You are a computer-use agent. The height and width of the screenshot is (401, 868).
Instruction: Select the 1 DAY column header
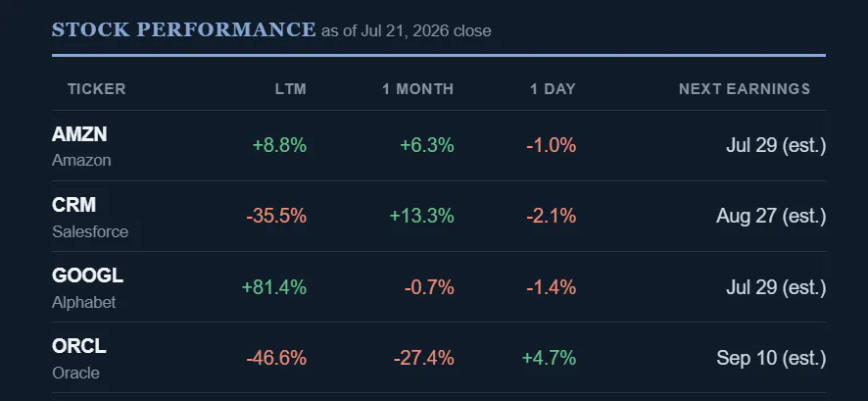(553, 89)
